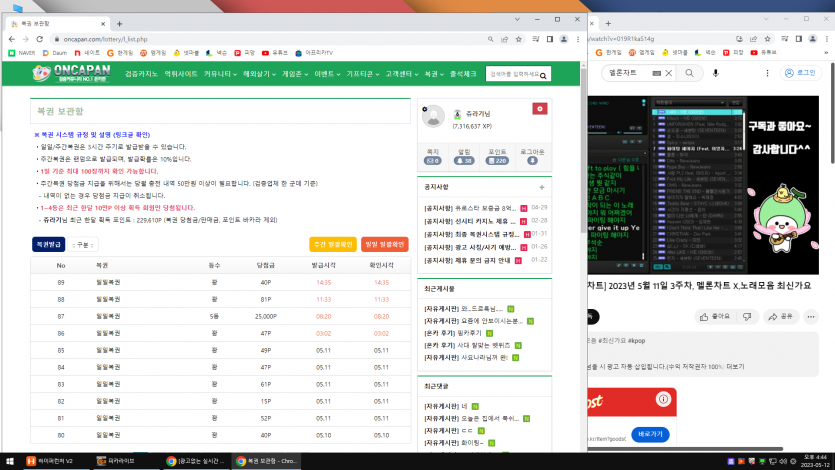Like the YouTube video with 좋아요
The height and width of the screenshot is (470, 835).
(715, 317)
